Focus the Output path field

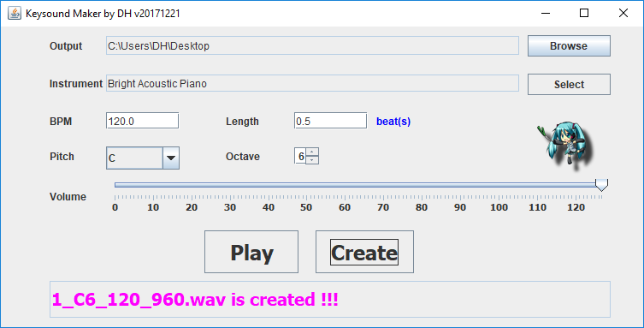(x=312, y=45)
